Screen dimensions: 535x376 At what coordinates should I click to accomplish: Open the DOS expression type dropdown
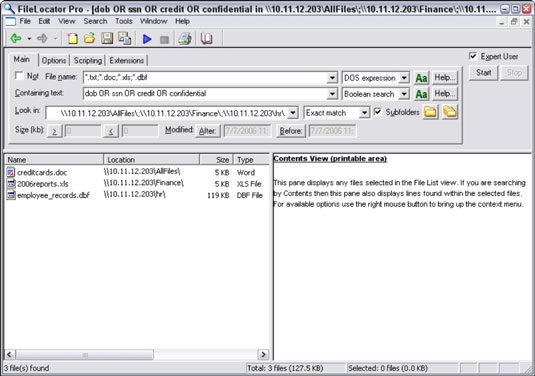pos(404,78)
